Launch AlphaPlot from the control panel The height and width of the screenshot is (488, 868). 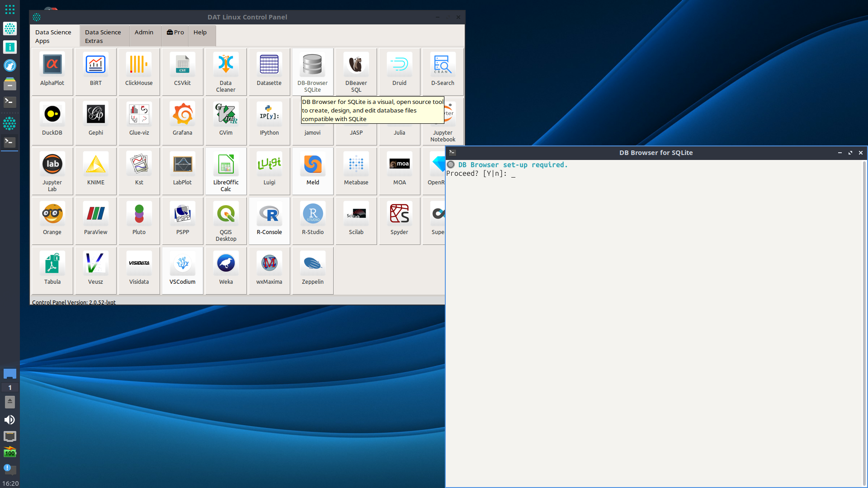click(52, 71)
